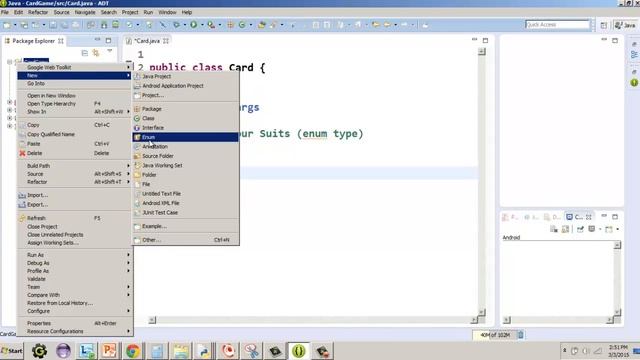Open Example... in the New submenu
640x360 pixels.
[x=185, y=226]
